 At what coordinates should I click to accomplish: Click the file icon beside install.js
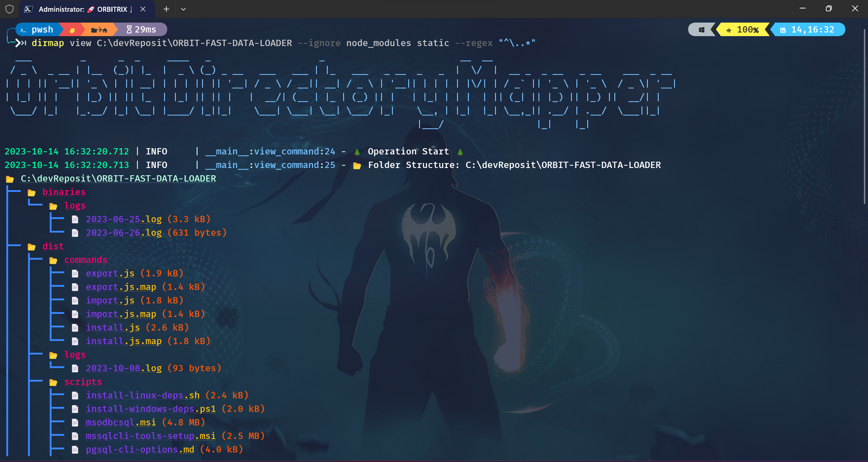point(75,328)
